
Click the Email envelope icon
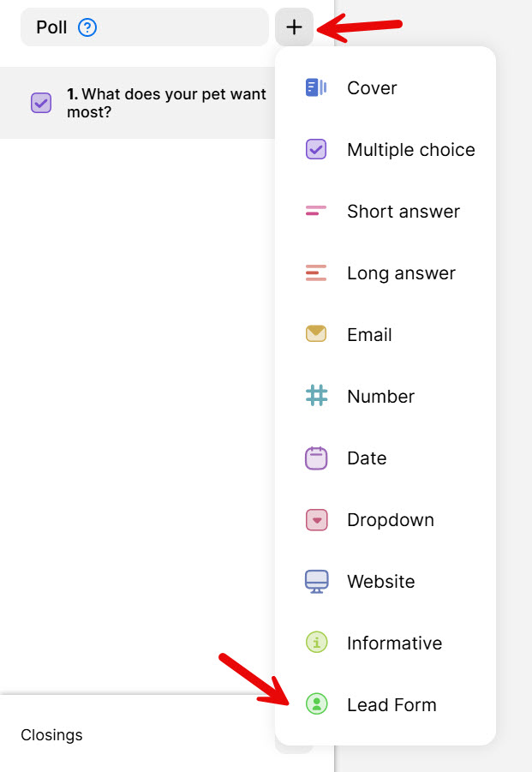tap(316, 334)
